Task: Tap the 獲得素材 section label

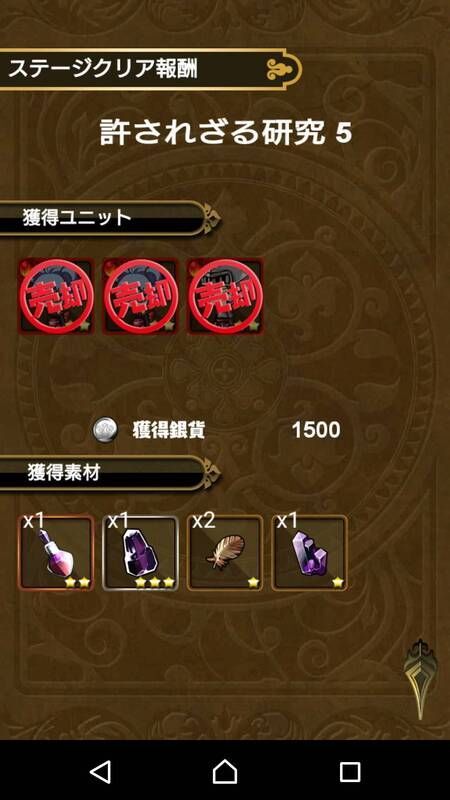Action: (63, 473)
